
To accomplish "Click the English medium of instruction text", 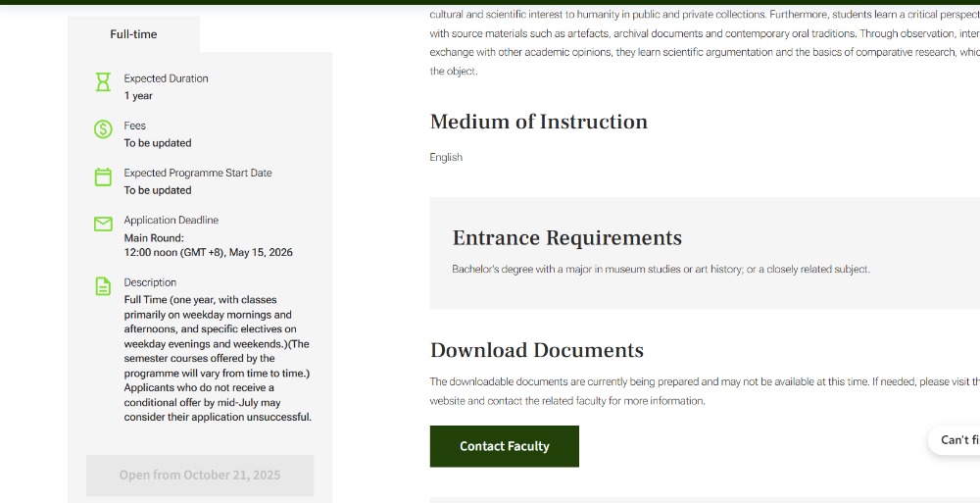I will [x=446, y=158].
